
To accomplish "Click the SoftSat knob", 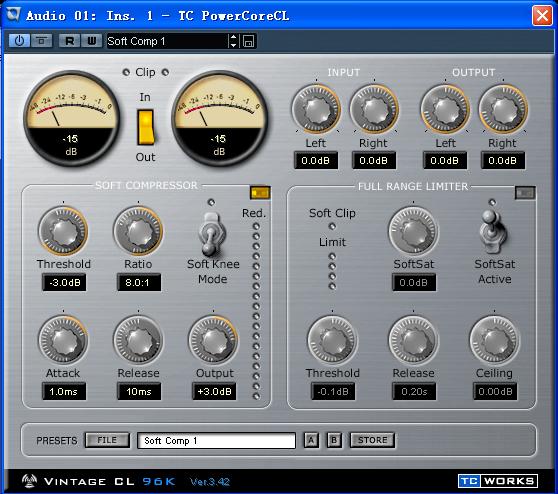I will (x=414, y=231).
